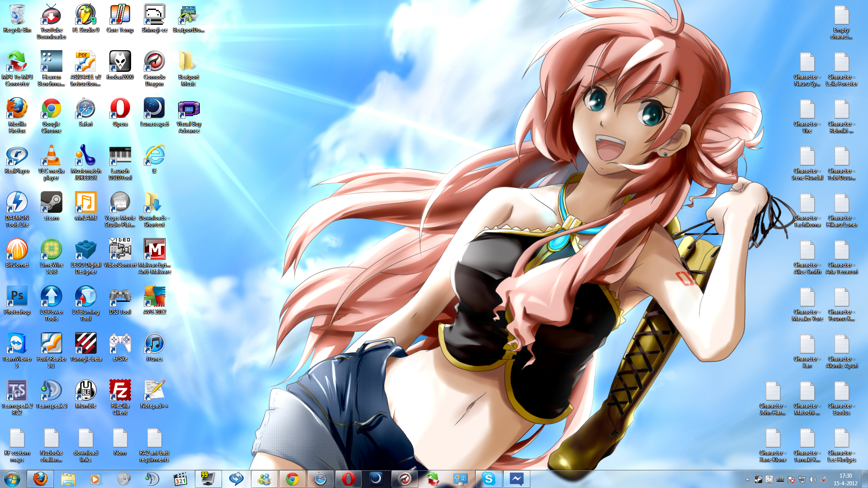This screenshot has height=488, width=868.
Task: Select the 'Character - Exodus' file
Action: coord(842,398)
